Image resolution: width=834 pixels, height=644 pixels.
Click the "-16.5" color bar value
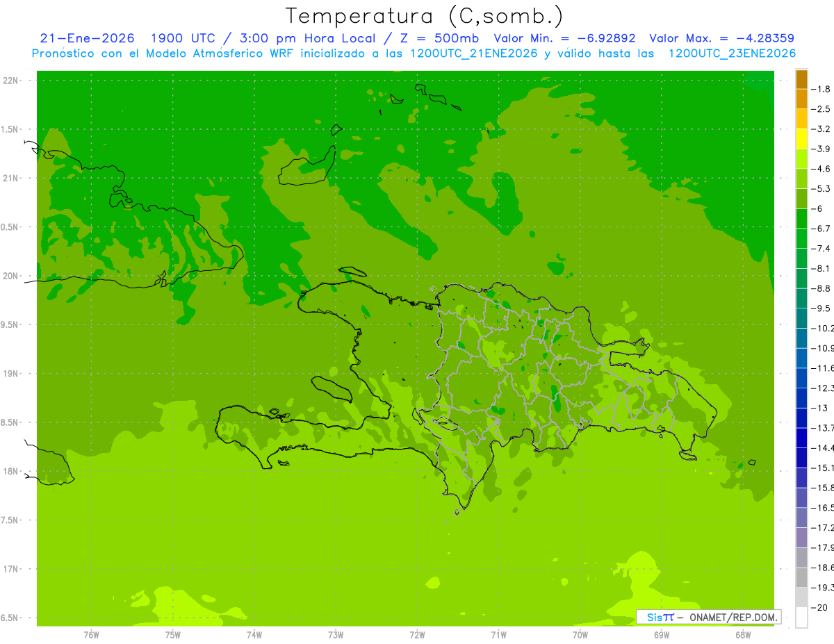click(822, 509)
